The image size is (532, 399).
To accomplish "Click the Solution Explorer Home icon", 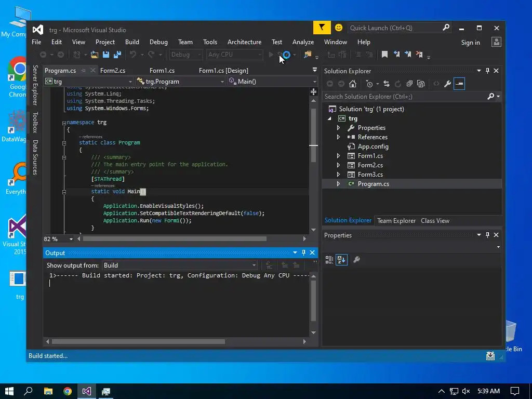I will coord(353,84).
